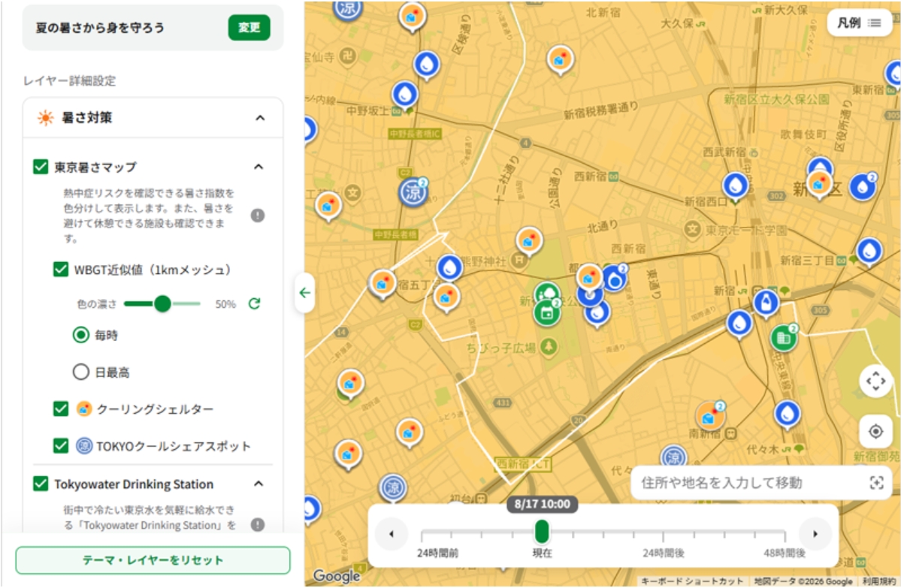
Task: Toggle WBGT近似値（1kmメッシュ） checkbox
Action: (60, 270)
